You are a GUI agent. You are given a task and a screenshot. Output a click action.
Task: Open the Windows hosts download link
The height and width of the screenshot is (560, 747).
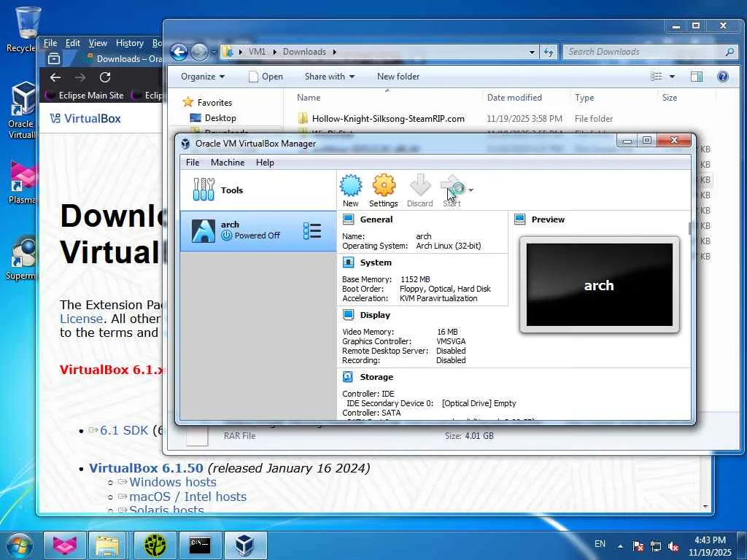tap(173, 482)
